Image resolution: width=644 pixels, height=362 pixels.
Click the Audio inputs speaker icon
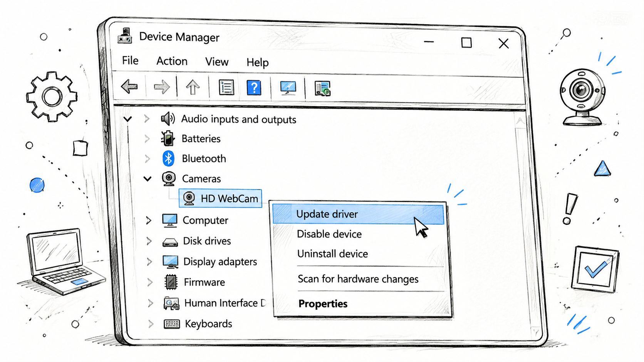click(x=168, y=118)
